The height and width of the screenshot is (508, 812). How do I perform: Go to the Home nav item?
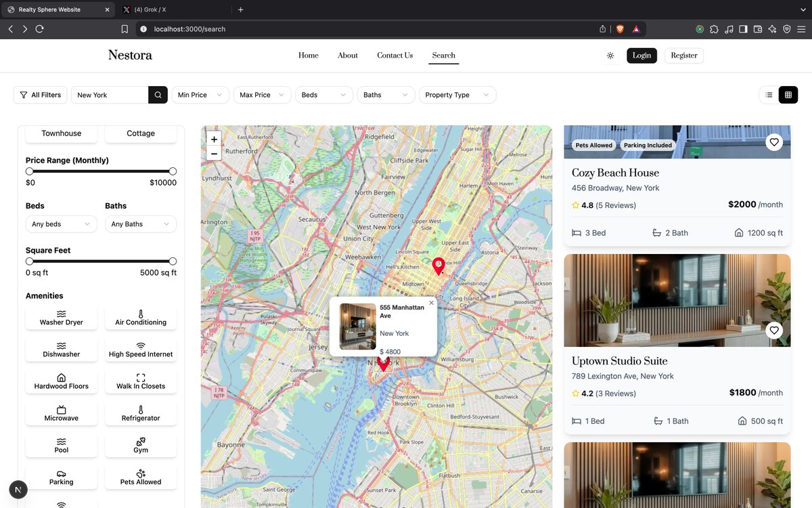(x=309, y=56)
